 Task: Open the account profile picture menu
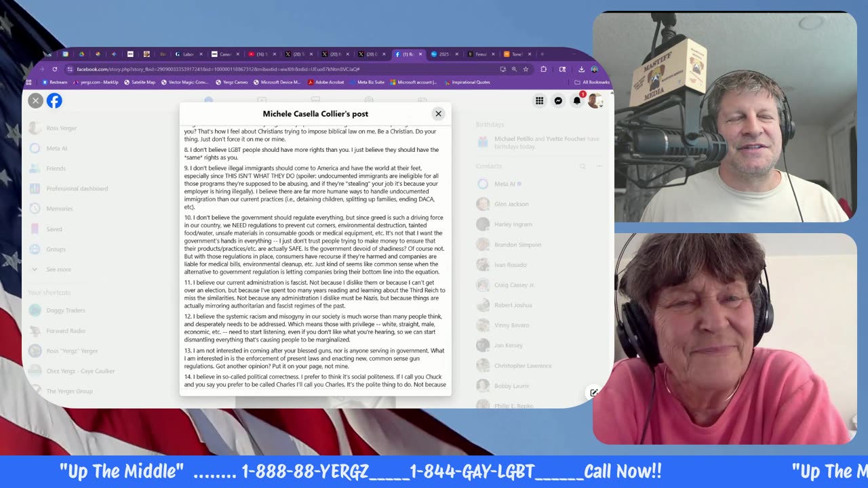pyautogui.click(x=595, y=101)
